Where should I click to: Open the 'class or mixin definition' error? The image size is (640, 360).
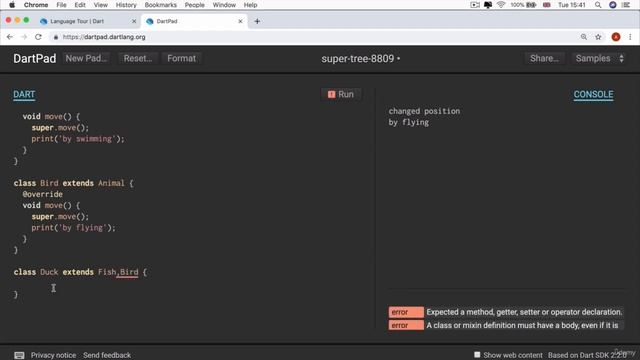point(506,325)
